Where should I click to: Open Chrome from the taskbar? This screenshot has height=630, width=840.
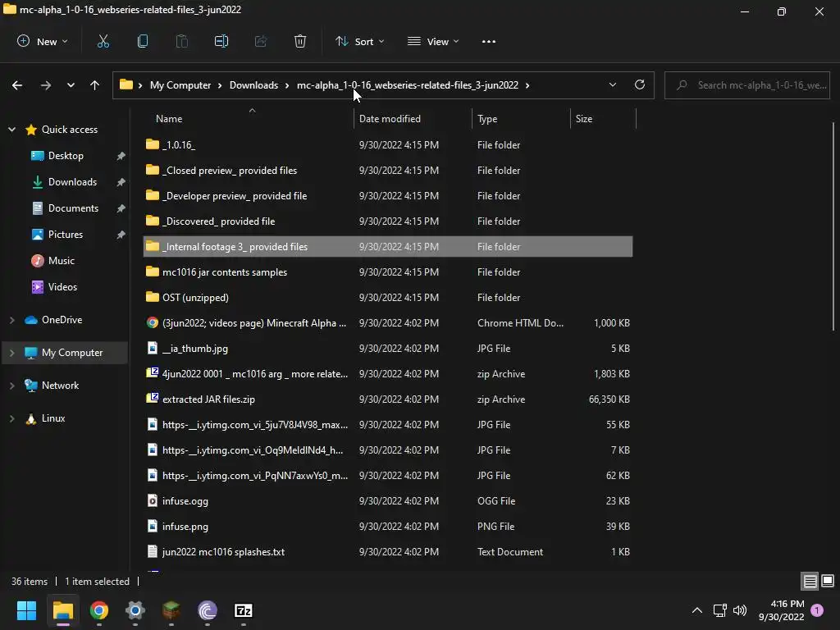coord(99,610)
